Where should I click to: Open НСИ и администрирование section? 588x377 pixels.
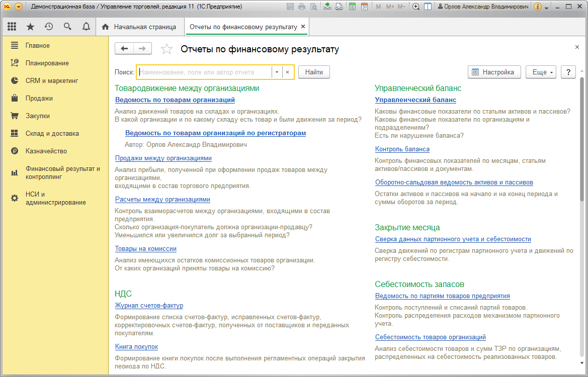coord(55,198)
